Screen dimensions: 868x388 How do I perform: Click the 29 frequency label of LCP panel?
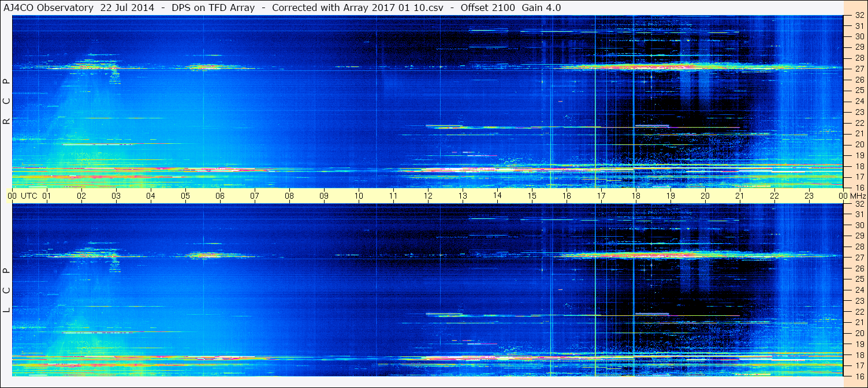tap(859, 236)
